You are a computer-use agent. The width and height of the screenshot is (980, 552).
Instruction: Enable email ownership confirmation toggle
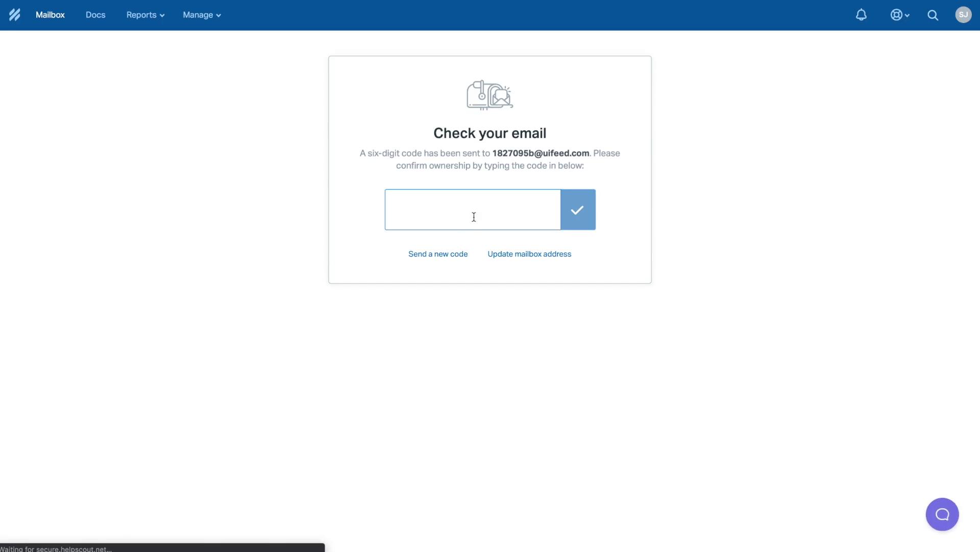pyautogui.click(x=577, y=209)
